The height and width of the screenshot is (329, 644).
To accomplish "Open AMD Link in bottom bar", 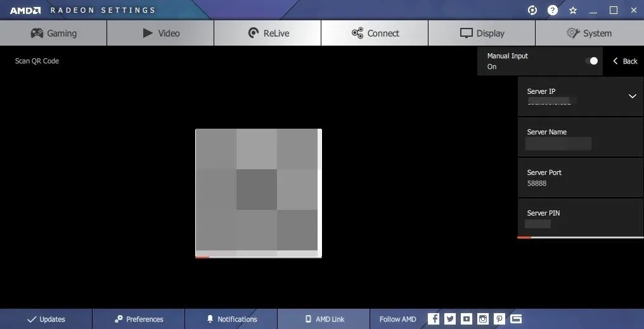I will point(324,319).
